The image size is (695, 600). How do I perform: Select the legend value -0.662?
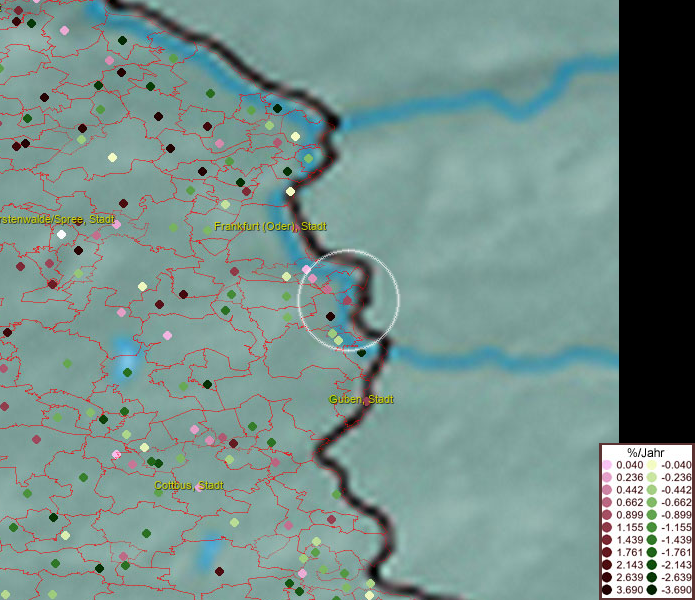point(676,503)
